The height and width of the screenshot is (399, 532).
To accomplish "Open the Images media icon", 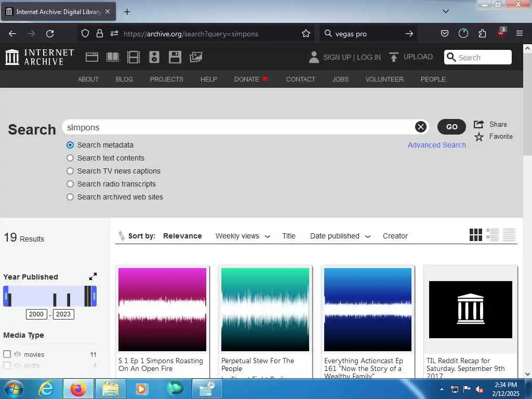I will (x=196, y=57).
